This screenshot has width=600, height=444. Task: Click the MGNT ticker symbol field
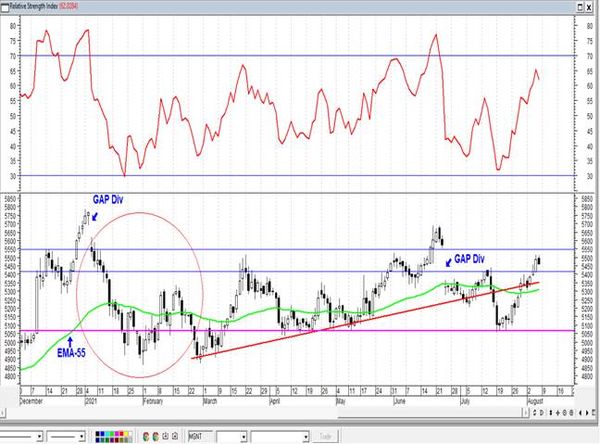[x=200, y=436]
